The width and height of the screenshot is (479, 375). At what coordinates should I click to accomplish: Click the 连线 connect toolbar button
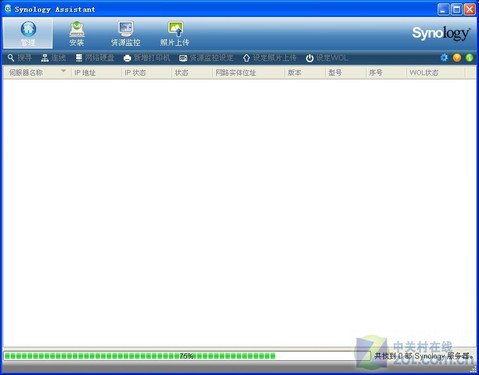point(53,58)
